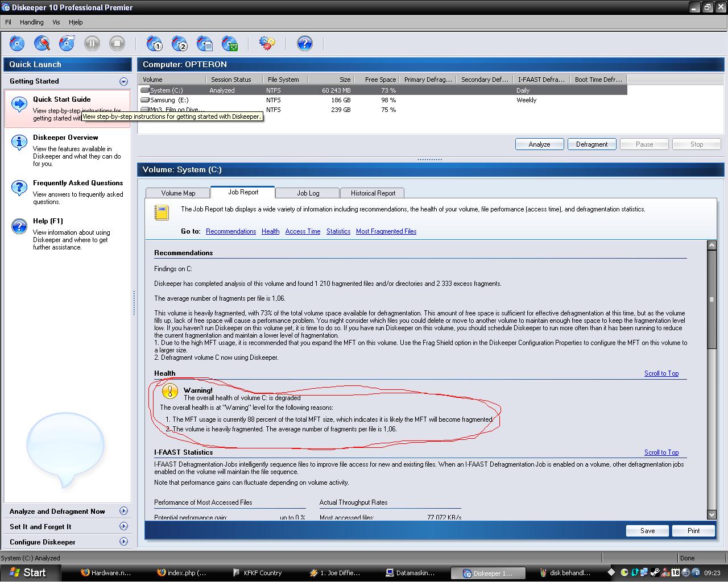Switch to the Job Log tab
The image size is (728, 582).
click(x=308, y=193)
